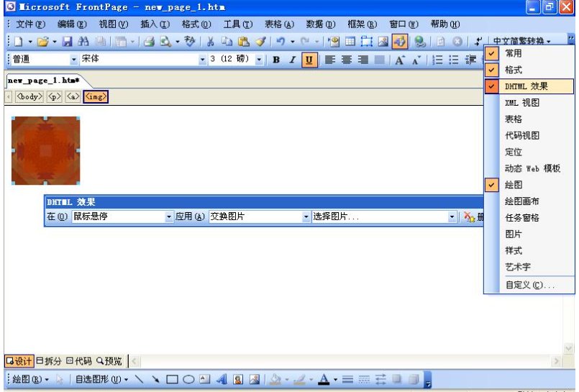Open the 选择图片... dropdown
The height and width of the screenshot is (392, 579).
(x=452, y=216)
